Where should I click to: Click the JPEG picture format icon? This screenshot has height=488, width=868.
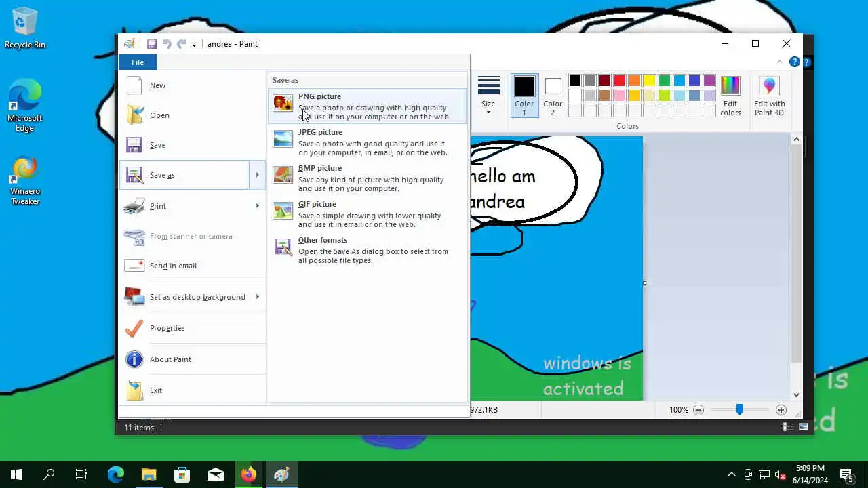point(283,139)
